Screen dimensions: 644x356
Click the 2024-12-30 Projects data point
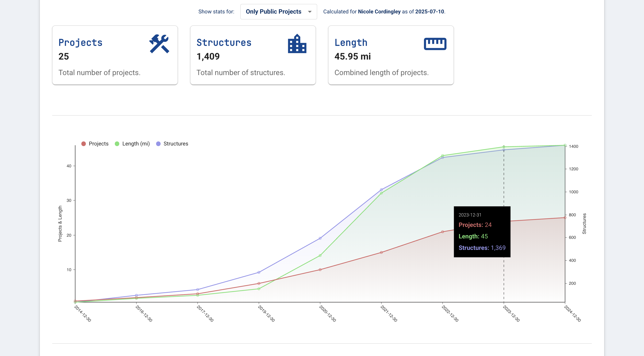pyautogui.click(x=565, y=218)
